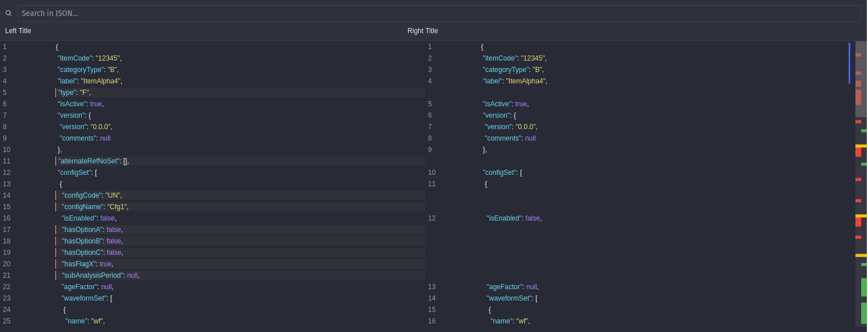Click right pane "isEnabled": false line

[x=514, y=218]
